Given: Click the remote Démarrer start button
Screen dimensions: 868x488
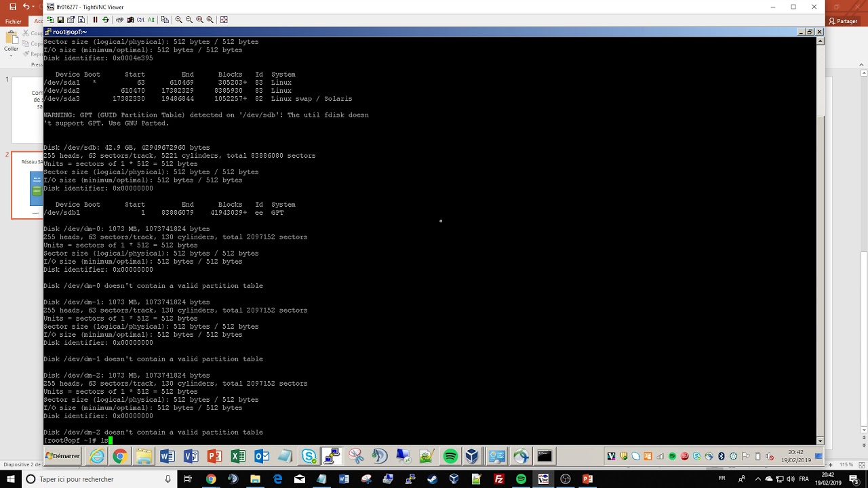Looking at the screenshot, I should click(x=62, y=456).
